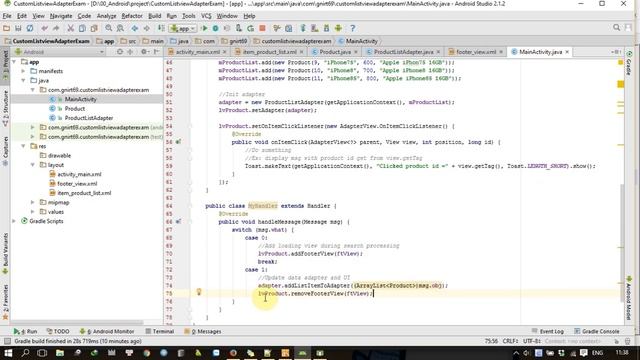Open the Android Monitor tool window
Screen dimensions: 640x360
pyautogui.click(x=107, y=331)
